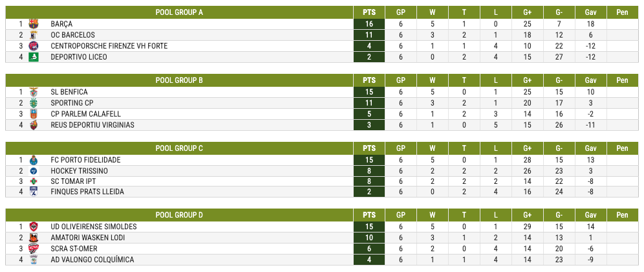Click the PTS column header in Group B
Screen dimensions: 644x272
coord(369,80)
